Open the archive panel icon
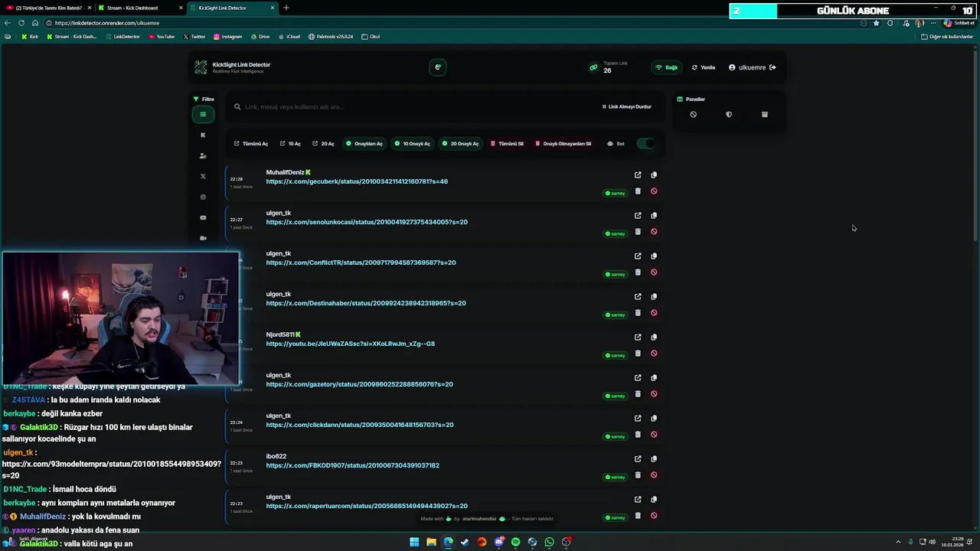Image resolution: width=980 pixels, height=551 pixels. [764, 115]
